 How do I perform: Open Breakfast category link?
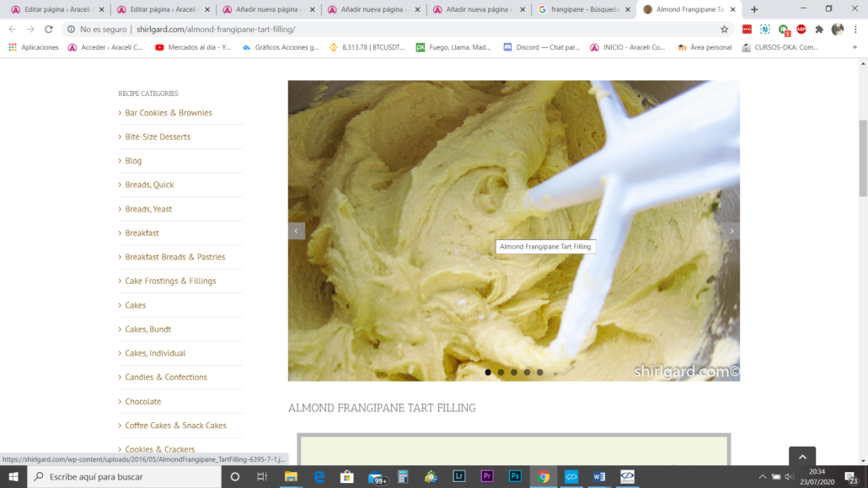pyautogui.click(x=142, y=233)
